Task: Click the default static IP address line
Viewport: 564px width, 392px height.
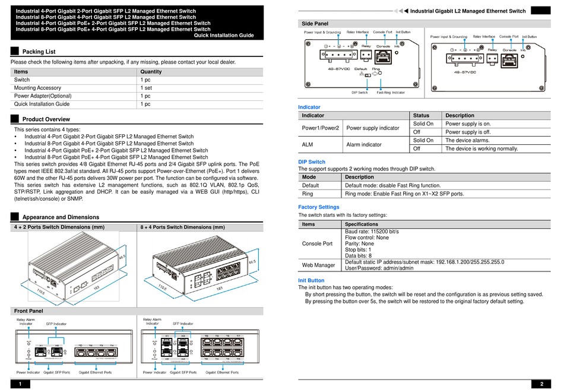Action: 424,262
